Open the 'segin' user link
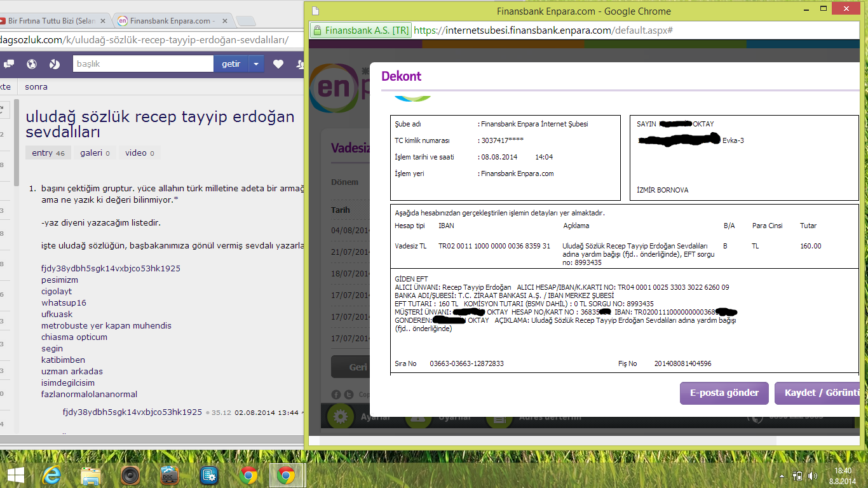The width and height of the screenshot is (868, 488). tap(52, 348)
